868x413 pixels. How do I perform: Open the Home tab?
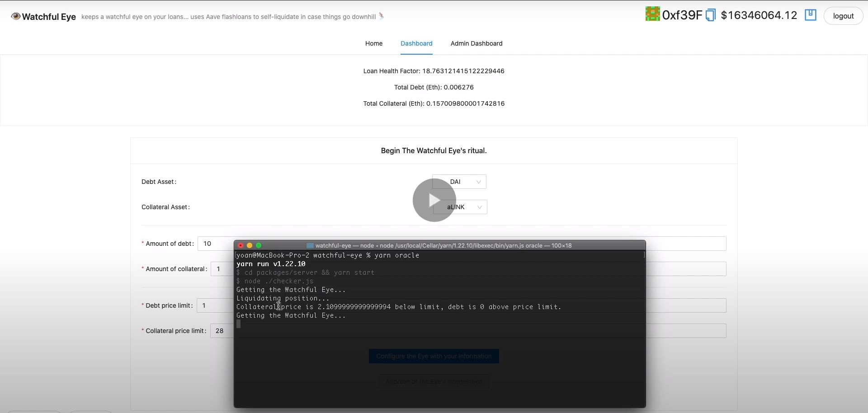click(374, 43)
